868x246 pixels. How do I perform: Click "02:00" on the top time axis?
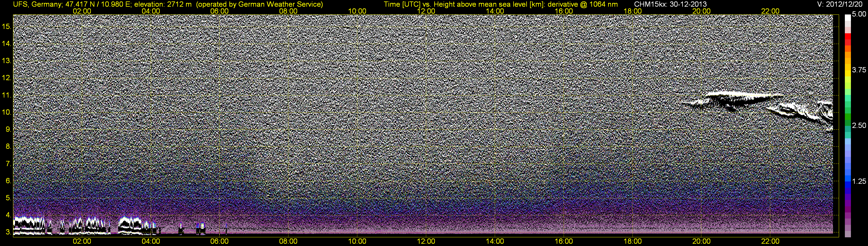tap(82, 11)
